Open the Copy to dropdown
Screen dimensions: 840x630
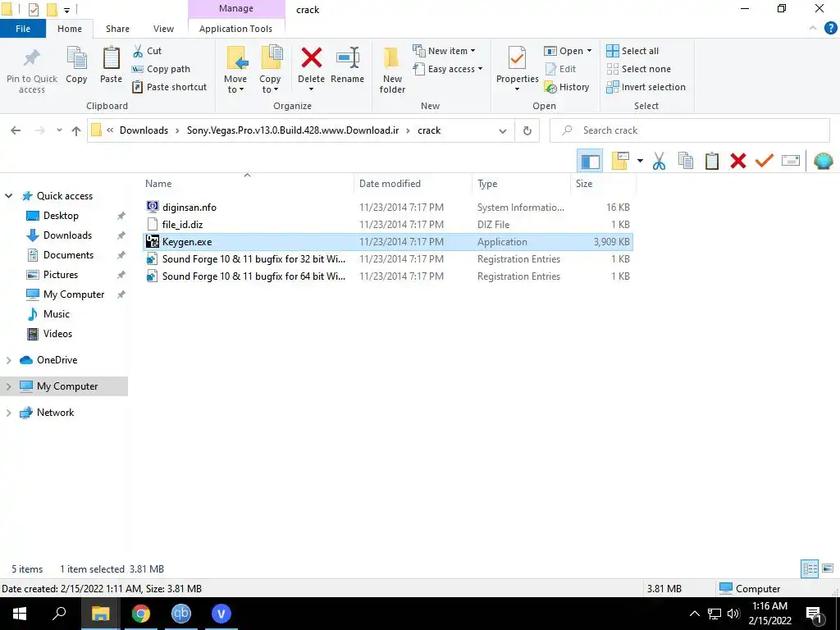[x=270, y=70]
